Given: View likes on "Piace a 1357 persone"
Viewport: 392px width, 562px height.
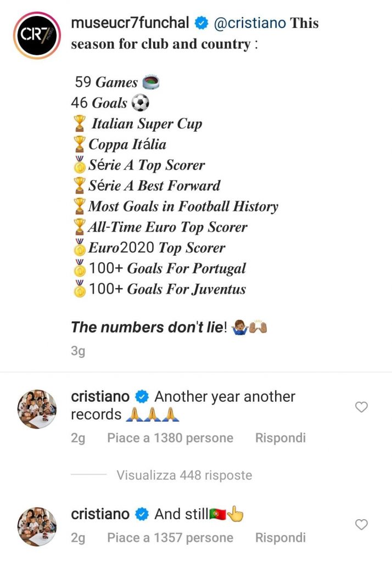Looking at the screenshot, I should [x=170, y=538].
